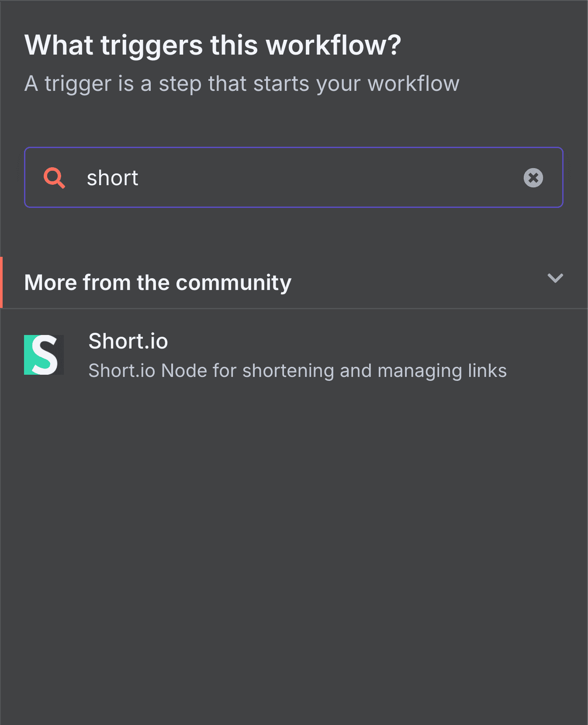Click the downward chevron next to community header
The height and width of the screenshot is (725, 588).
tap(555, 279)
